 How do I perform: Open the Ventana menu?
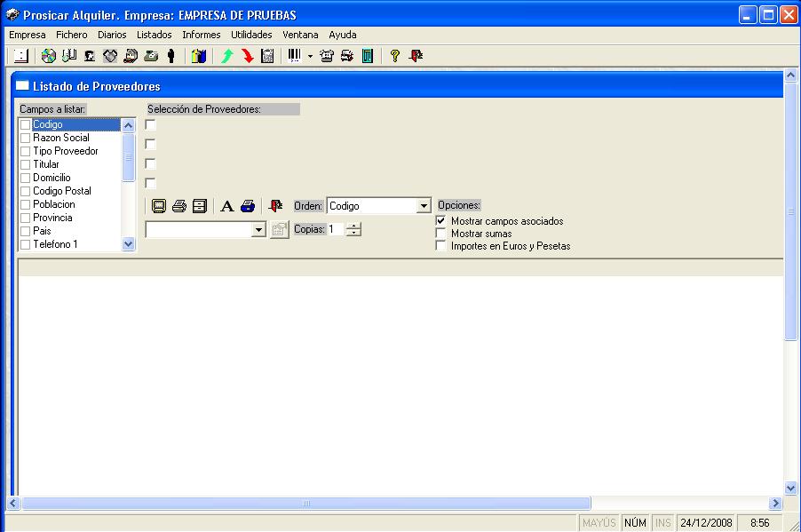point(300,35)
